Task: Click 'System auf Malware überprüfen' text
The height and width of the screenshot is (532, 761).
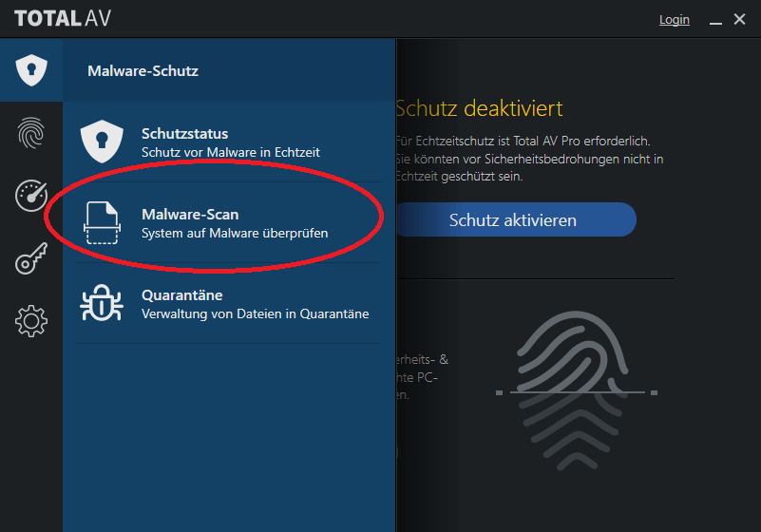Action: click(x=235, y=234)
